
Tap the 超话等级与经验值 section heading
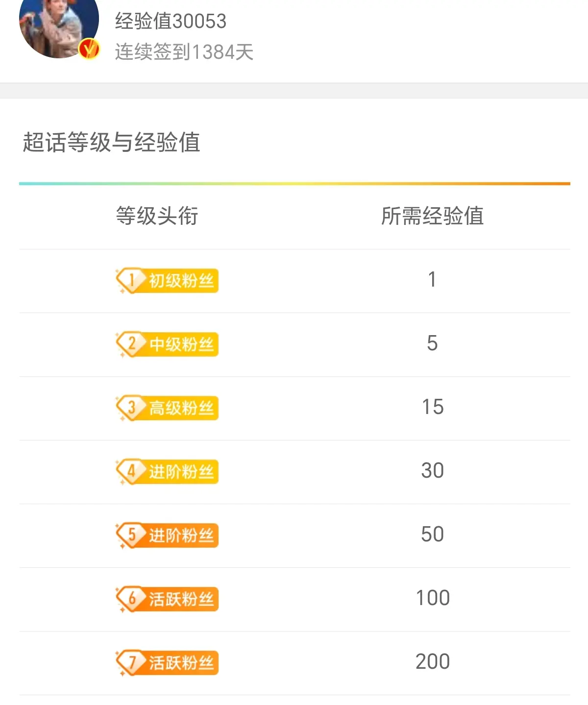point(111,143)
